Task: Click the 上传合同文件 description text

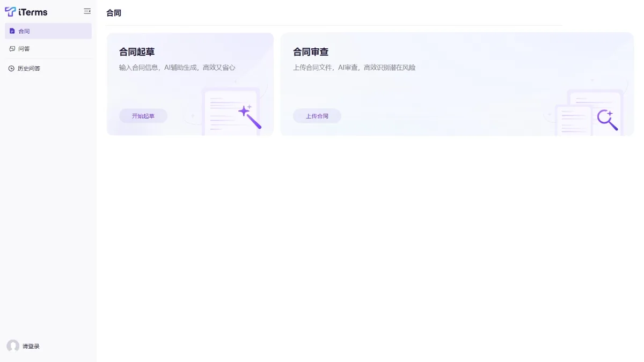Action: [x=354, y=68]
